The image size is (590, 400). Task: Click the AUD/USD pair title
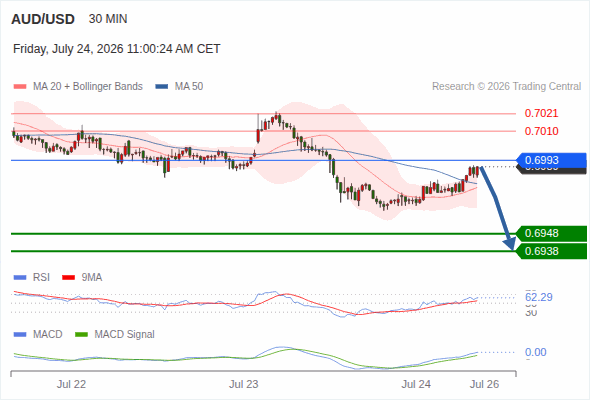(43, 19)
